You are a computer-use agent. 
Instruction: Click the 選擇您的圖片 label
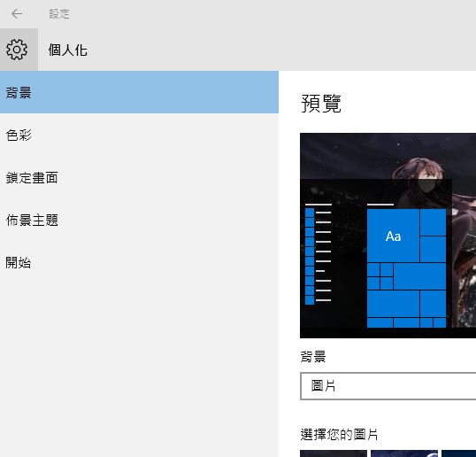[339, 434]
